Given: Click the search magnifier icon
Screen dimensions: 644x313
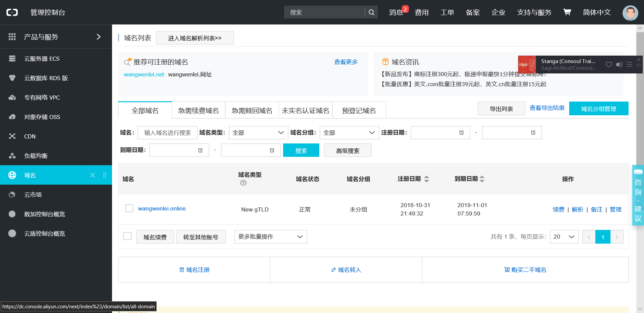Looking at the screenshot, I should coord(371,12).
